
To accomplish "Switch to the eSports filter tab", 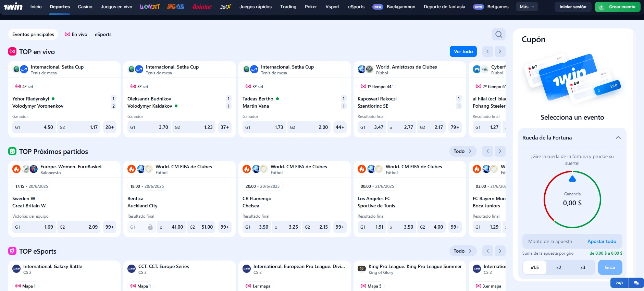I will click(103, 34).
